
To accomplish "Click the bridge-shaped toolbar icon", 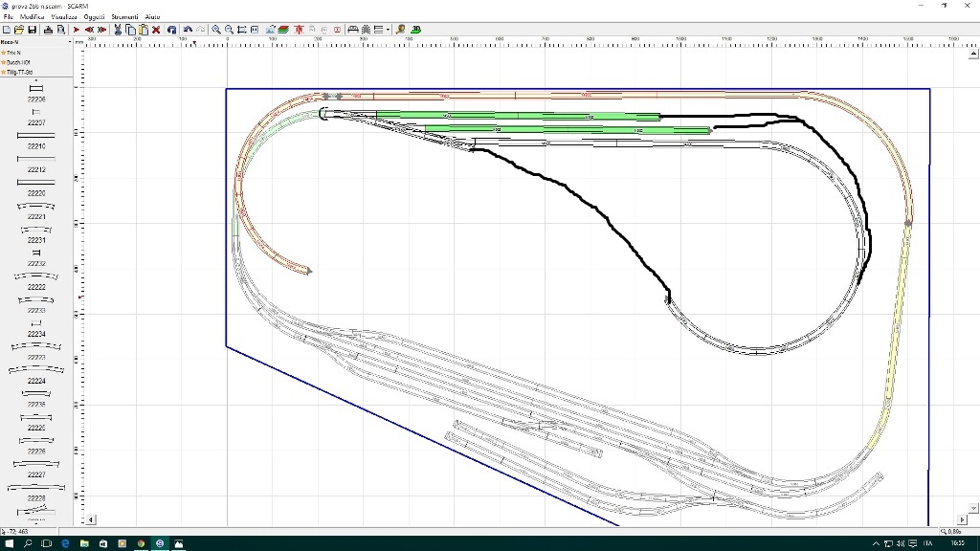I will coord(352,30).
